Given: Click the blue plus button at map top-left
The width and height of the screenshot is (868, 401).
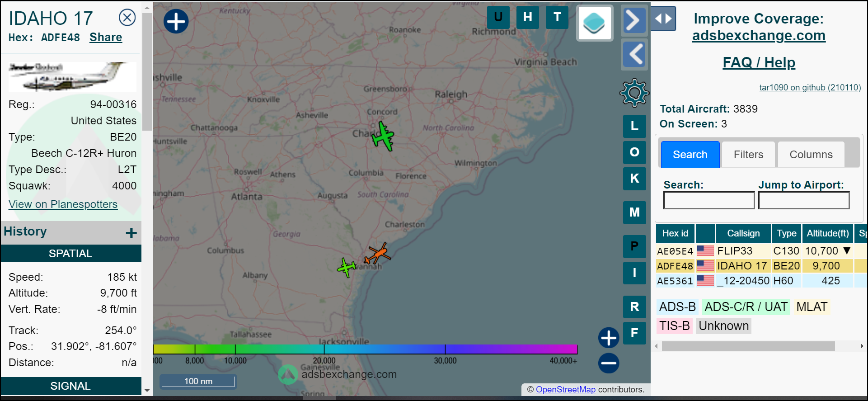Looking at the screenshot, I should (x=176, y=21).
